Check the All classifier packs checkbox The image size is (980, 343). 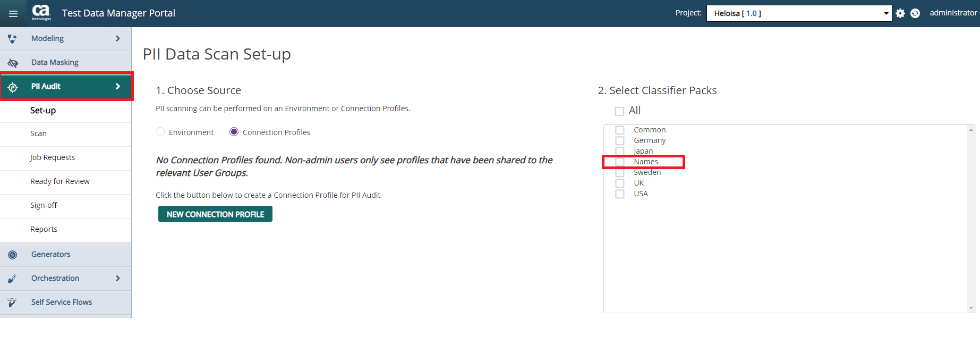pyautogui.click(x=619, y=111)
